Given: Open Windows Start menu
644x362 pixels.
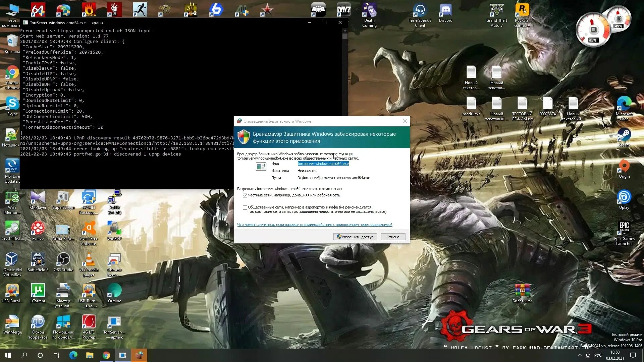Looking at the screenshot, I should pos(8,355).
